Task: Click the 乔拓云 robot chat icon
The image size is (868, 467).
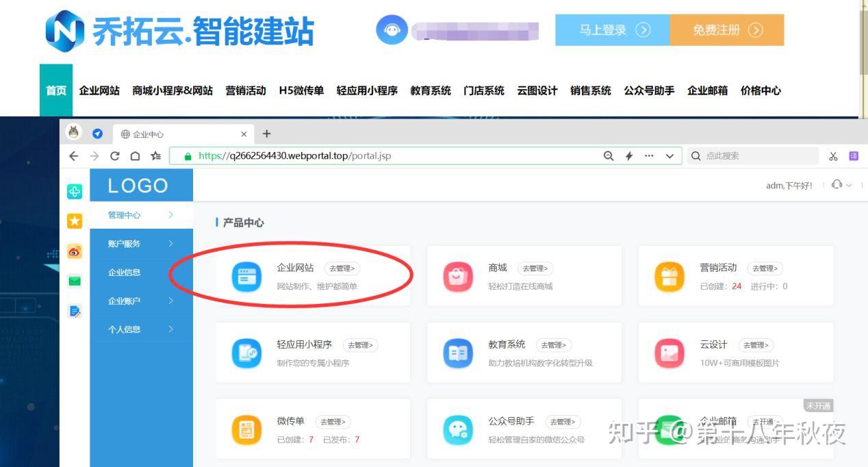Action: pyautogui.click(x=392, y=30)
